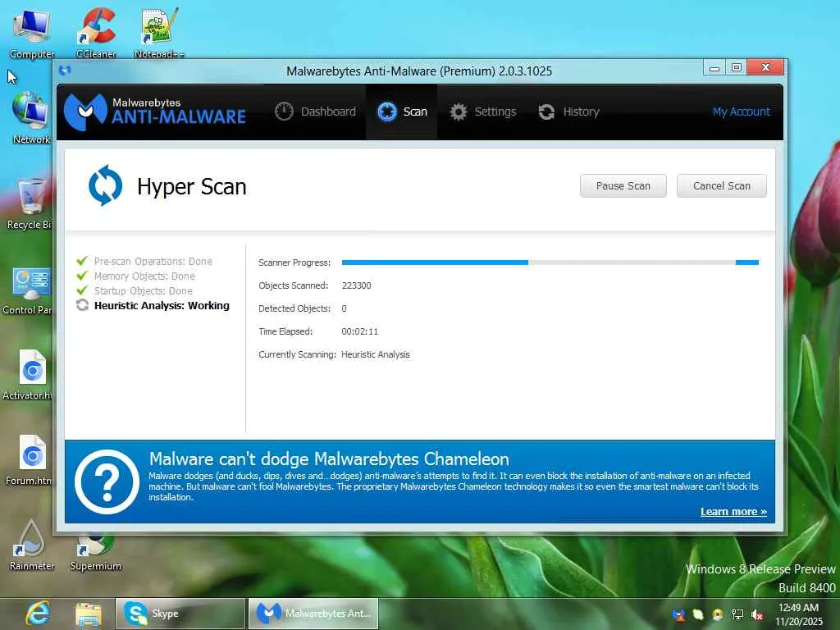
Task: Open the CCleaner desktop shortcut
Action: click(x=96, y=34)
